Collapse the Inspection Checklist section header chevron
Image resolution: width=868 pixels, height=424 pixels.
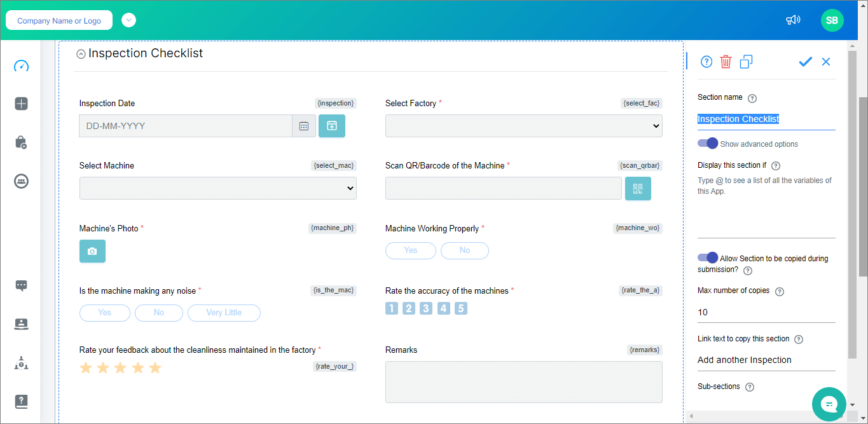pos(81,53)
